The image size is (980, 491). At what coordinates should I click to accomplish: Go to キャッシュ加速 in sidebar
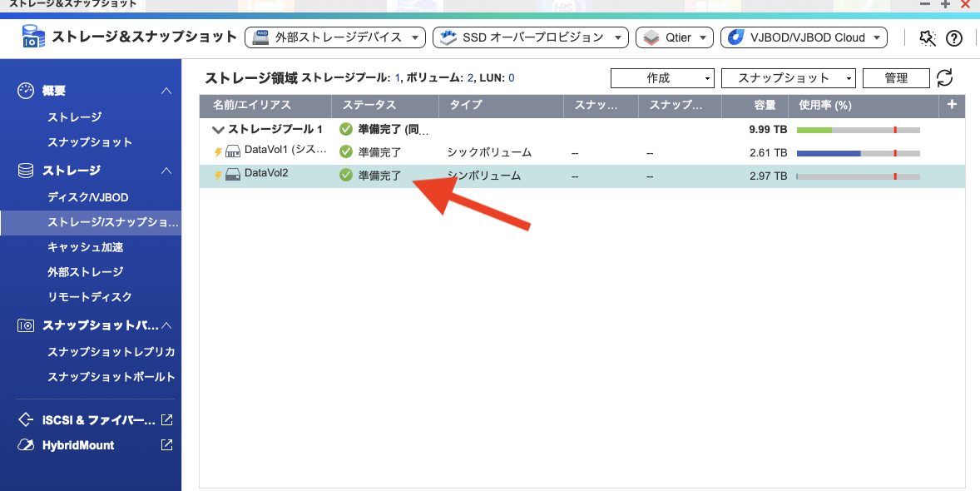pyautogui.click(x=86, y=247)
